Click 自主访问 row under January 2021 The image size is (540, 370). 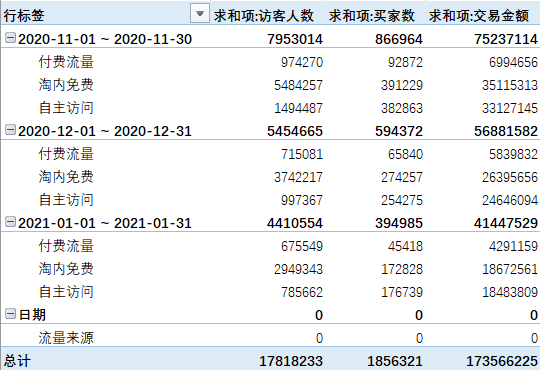point(66,292)
